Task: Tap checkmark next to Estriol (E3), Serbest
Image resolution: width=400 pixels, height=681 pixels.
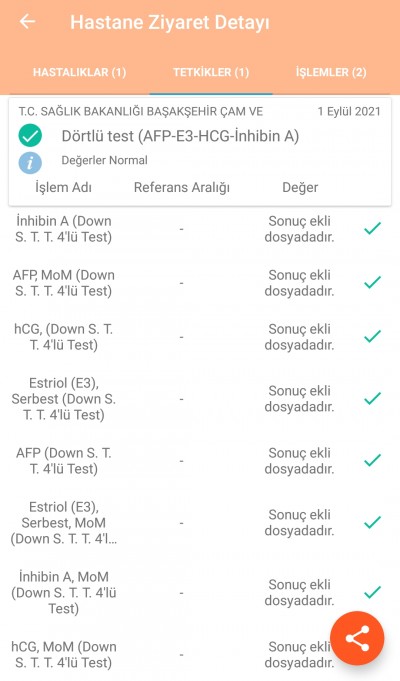Action: [372, 398]
